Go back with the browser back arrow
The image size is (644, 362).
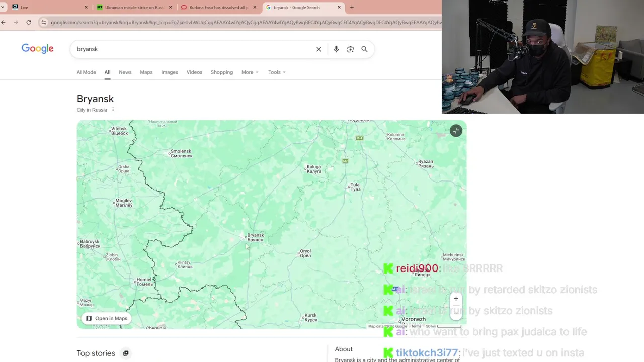[4, 22]
